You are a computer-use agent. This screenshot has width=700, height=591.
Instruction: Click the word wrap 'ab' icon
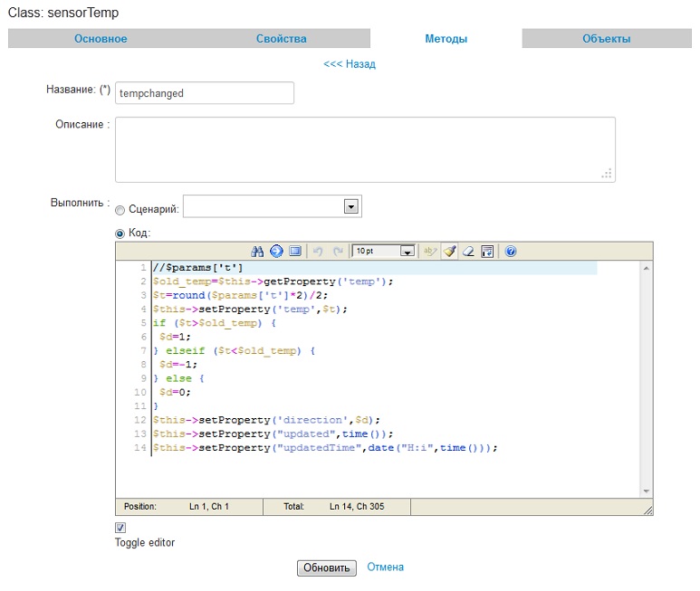[430, 251]
